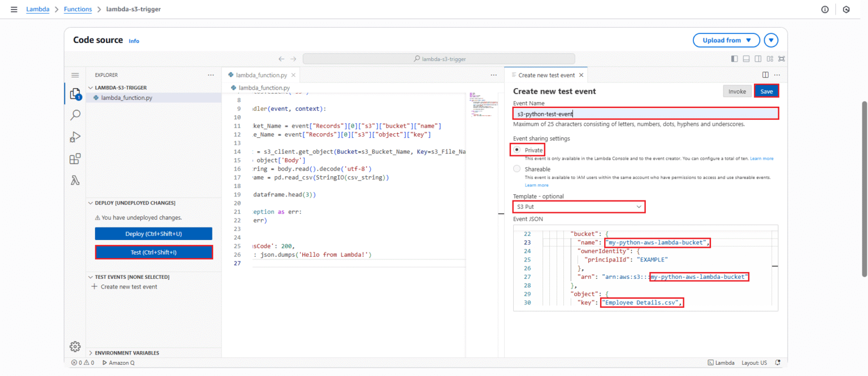Select the Shareable event sharing option
Image resolution: width=868 pixels, height=376 pixels.
517,168
